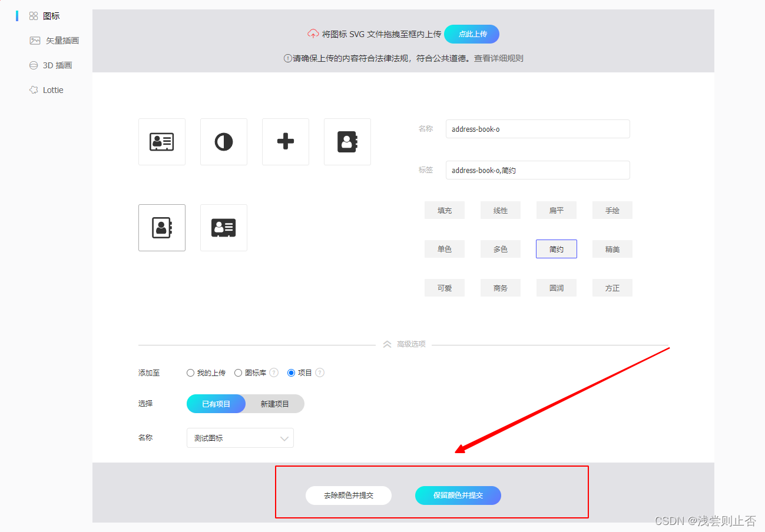Toggle the 扁平 style tag
This screenshot has height=532, width=765.
557,210
